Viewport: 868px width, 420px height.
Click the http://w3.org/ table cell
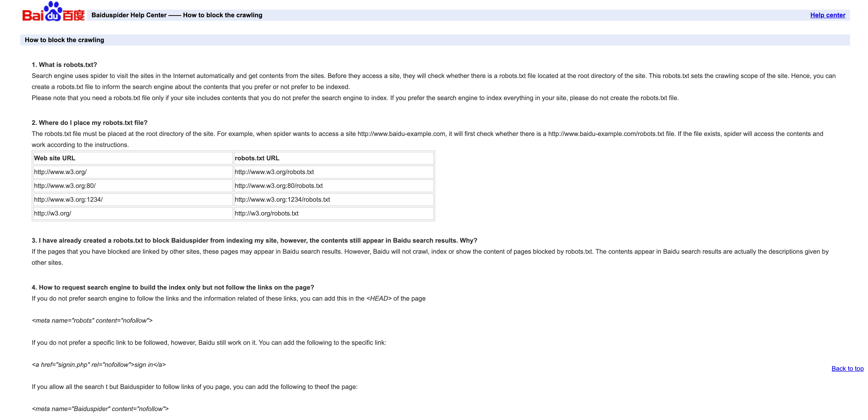(x=53, y=213)
